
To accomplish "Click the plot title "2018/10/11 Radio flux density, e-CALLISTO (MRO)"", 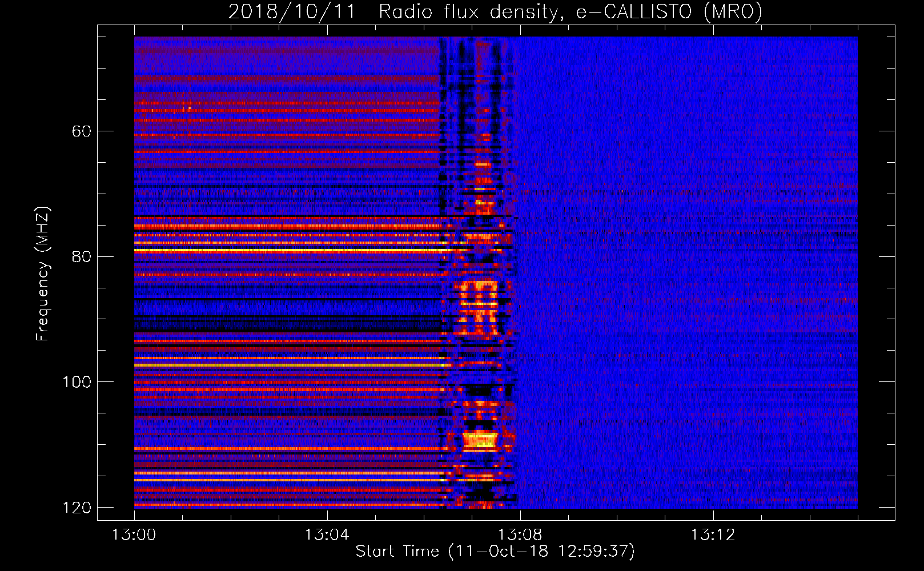I will click(x=495, y=11).
